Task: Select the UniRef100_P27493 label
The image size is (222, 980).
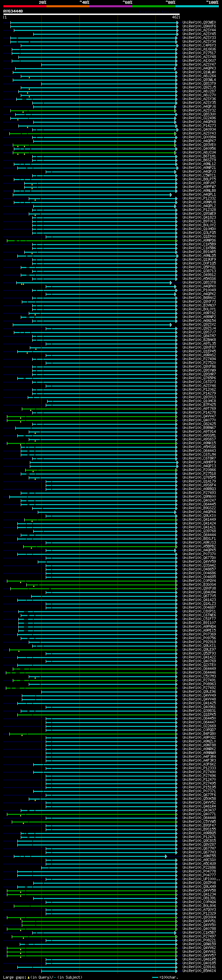Action: pos(199,493)
